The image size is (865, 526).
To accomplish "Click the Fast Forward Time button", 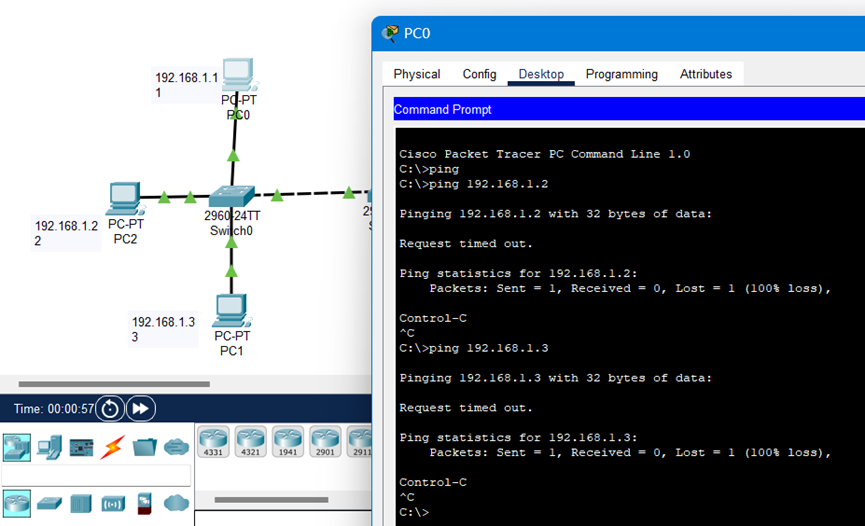I will [x=141, y=409].
